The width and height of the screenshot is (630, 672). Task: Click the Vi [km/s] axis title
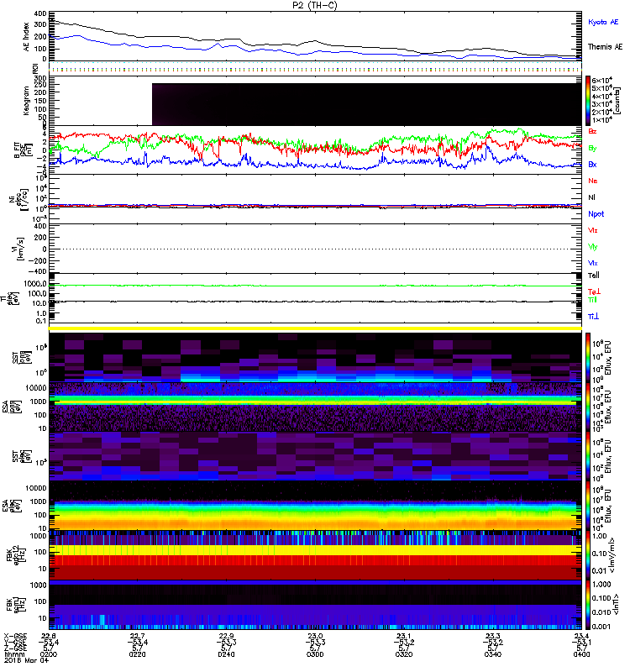pos(19,249)
